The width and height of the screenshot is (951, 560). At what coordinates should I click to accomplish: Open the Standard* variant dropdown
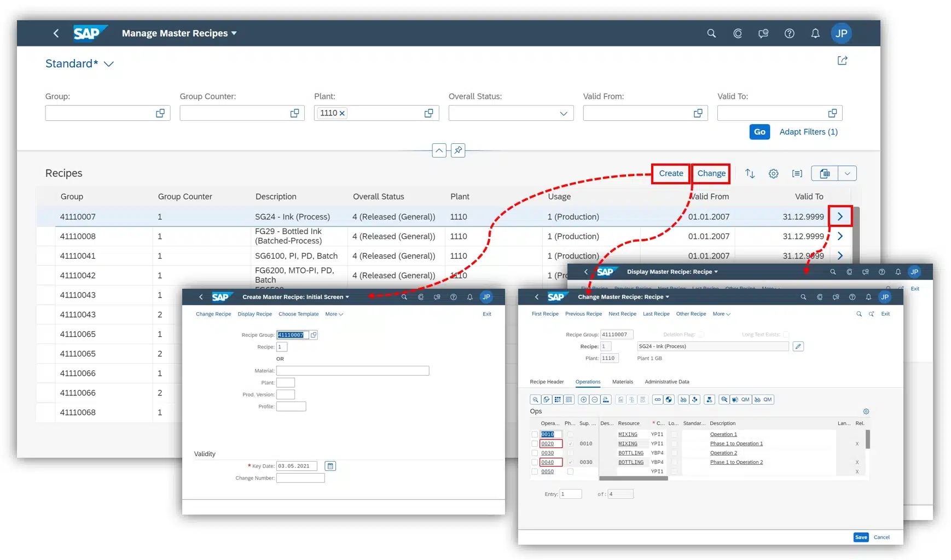coord(109,64)
